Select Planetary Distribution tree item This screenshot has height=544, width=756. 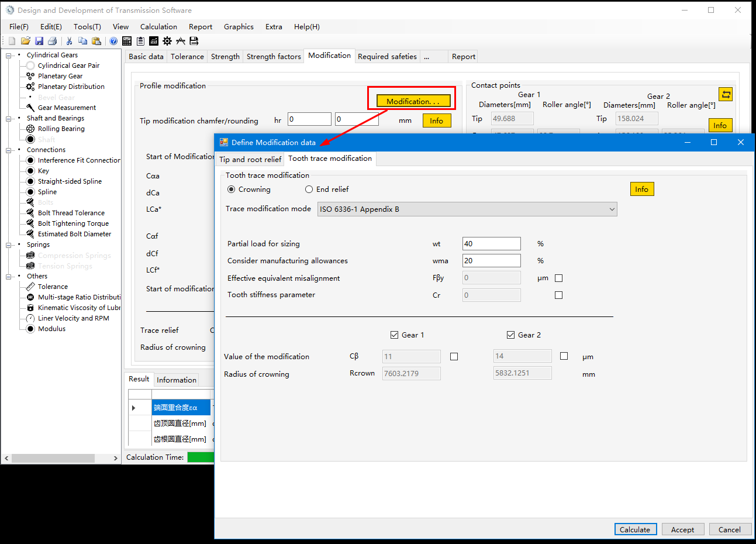click(71, 87)
